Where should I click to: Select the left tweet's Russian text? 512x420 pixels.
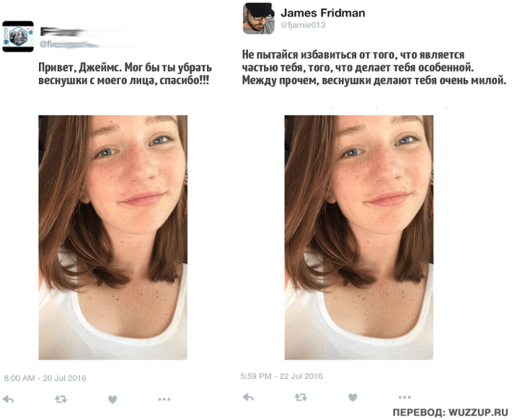[x=125, y=73]
